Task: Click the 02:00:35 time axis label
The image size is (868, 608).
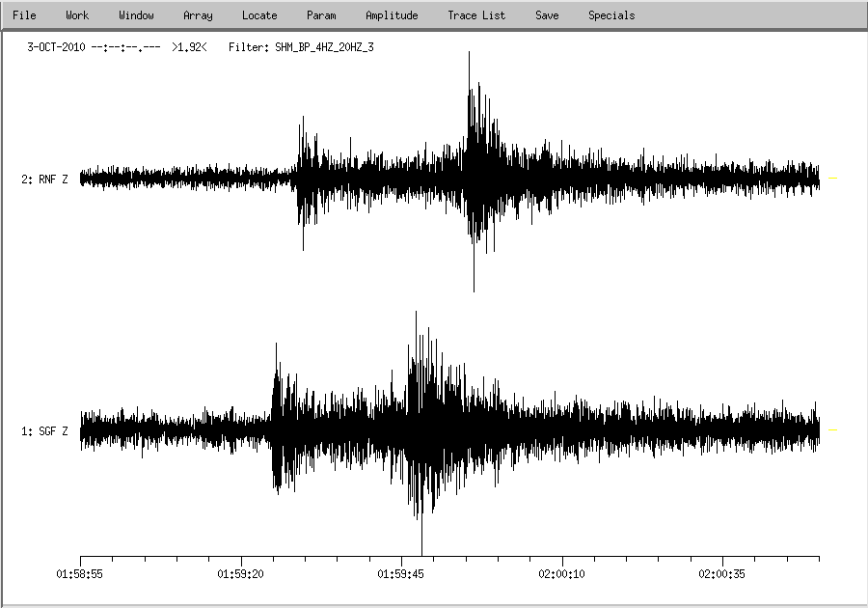Action: pyautogui.click(x=722, y=574)
